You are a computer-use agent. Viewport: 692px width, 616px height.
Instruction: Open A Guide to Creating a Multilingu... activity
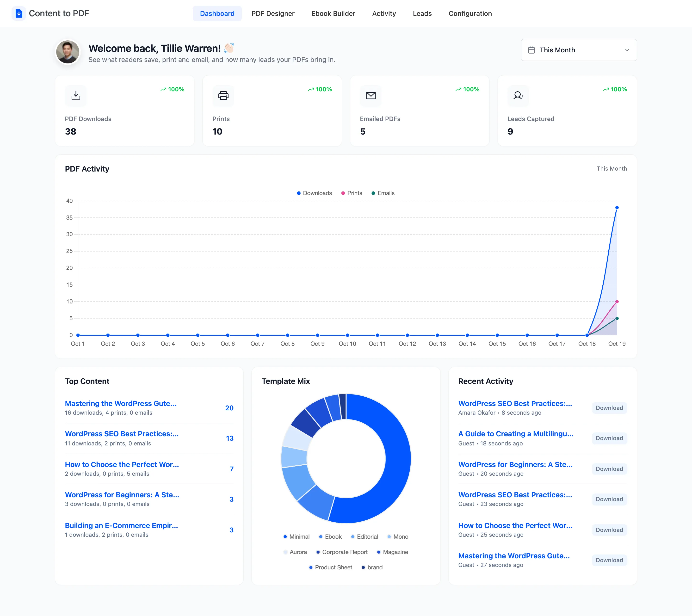click(x=516, y=434)
